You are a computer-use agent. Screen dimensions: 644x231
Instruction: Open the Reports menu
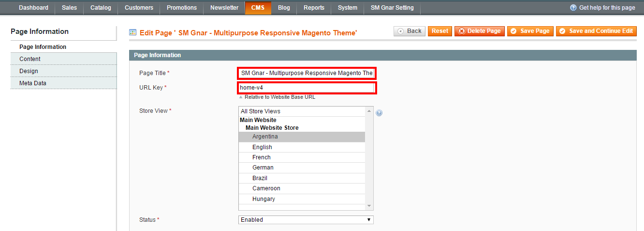click(x=314, y=8)
